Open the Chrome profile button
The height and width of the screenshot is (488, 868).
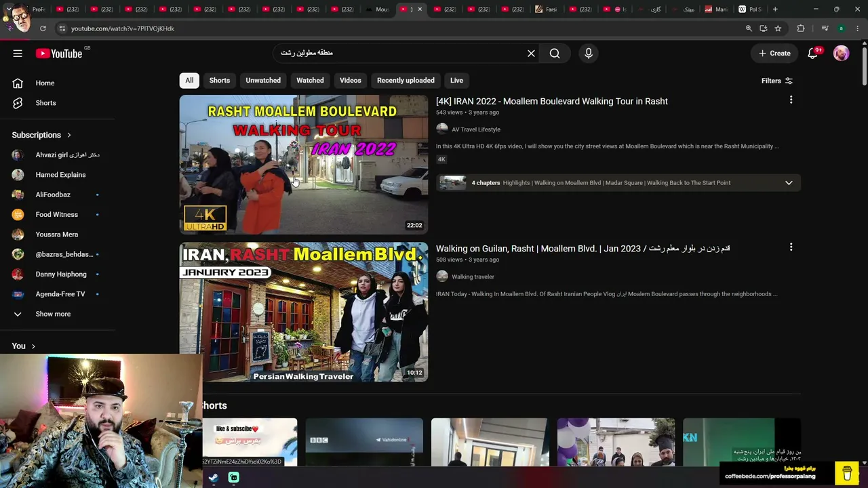point(841,28)
